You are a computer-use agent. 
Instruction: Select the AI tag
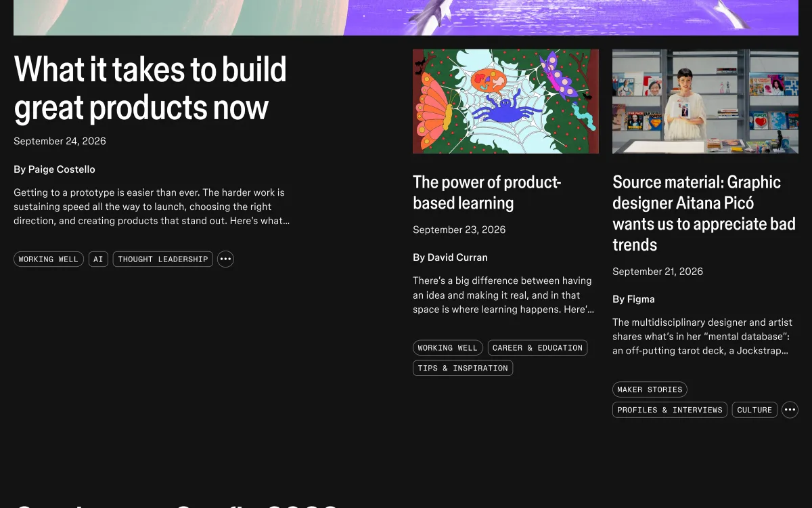[x=98, y=259]
